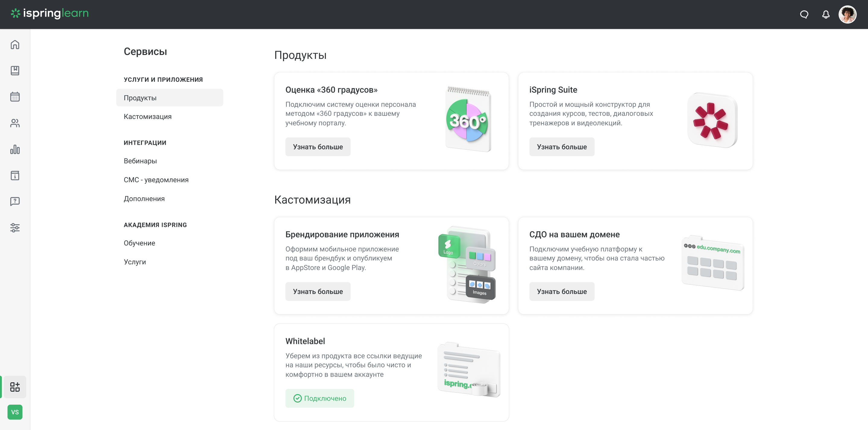Select the courses book icon in sidebar

coord(15,71)
